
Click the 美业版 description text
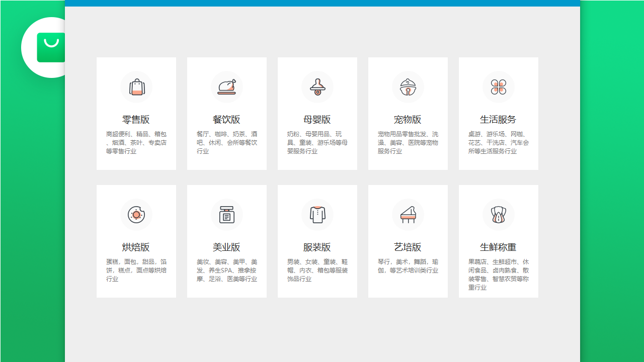(x=226, y=270)
